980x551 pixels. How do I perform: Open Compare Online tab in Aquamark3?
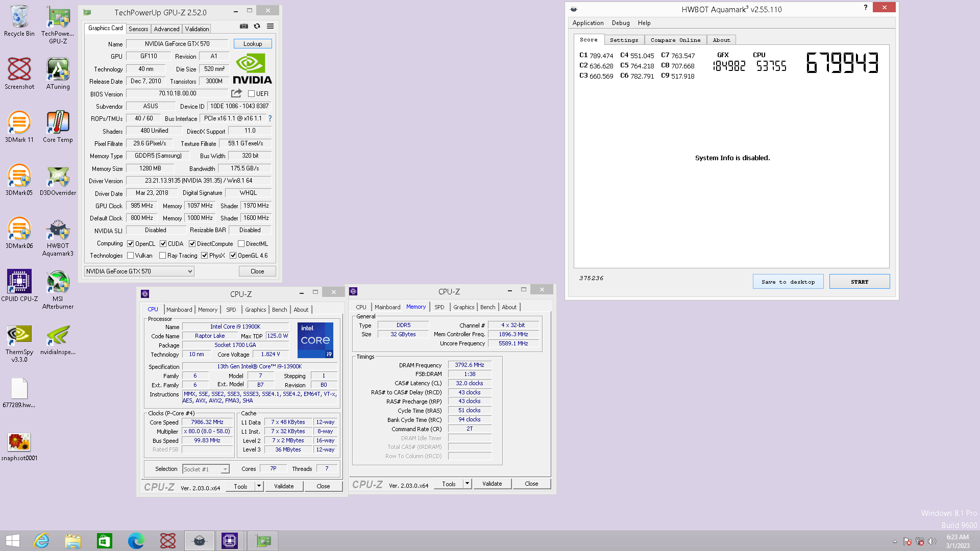pos(675,40)
